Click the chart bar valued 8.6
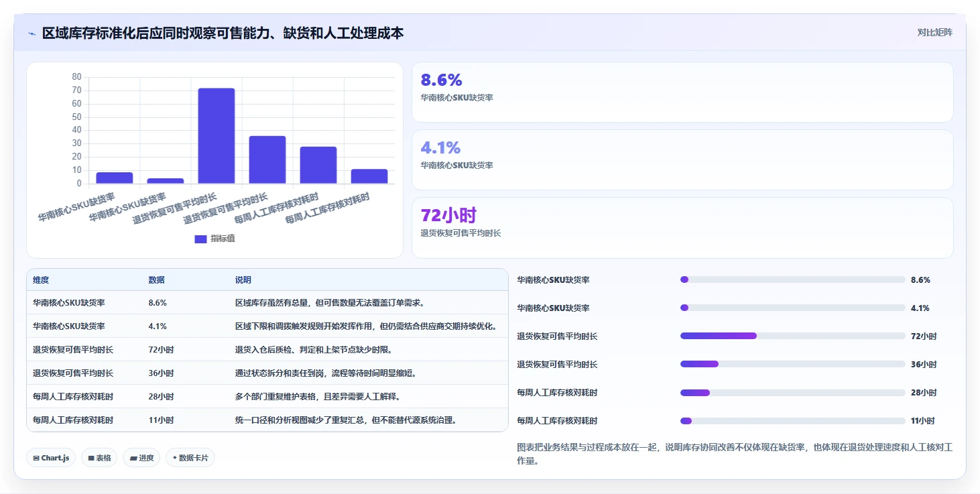This screenshot has width=980, height=494. tap(115, 178)
